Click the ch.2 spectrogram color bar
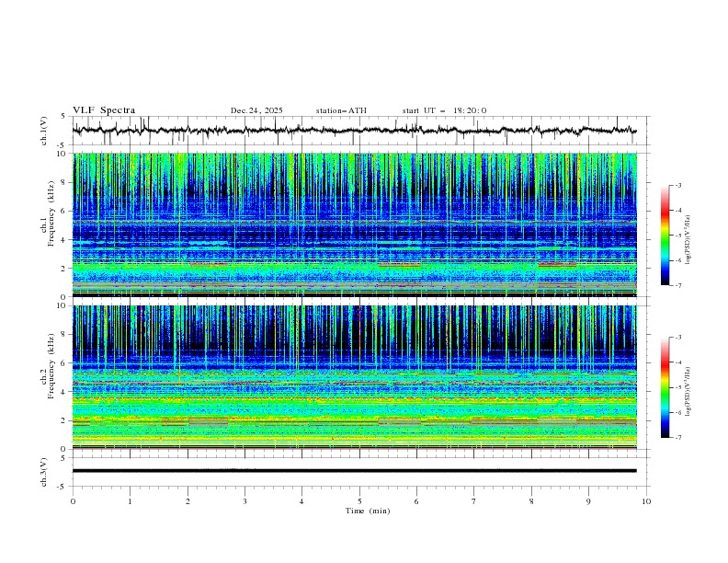728x563 pixels. (665, 387)
